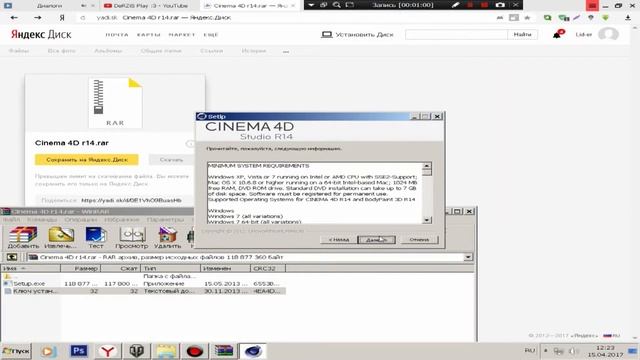Viewport: 640px width, 360px height.
Task: Click the shared link URL field
Action: point(131,200)
